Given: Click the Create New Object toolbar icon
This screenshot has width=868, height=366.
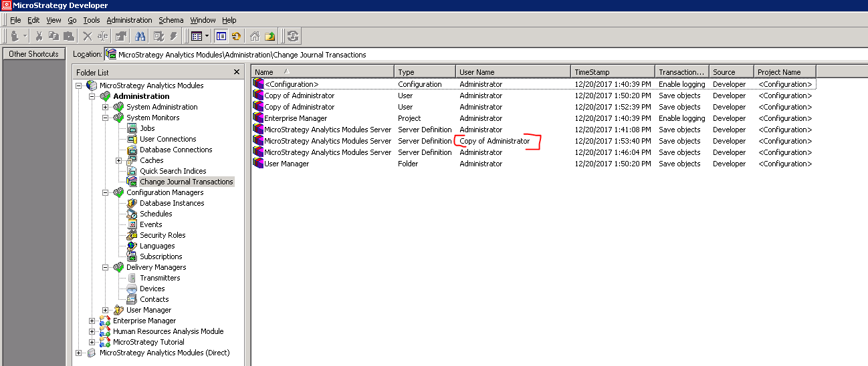Looking at the screenshot, I should coord(15,36).
